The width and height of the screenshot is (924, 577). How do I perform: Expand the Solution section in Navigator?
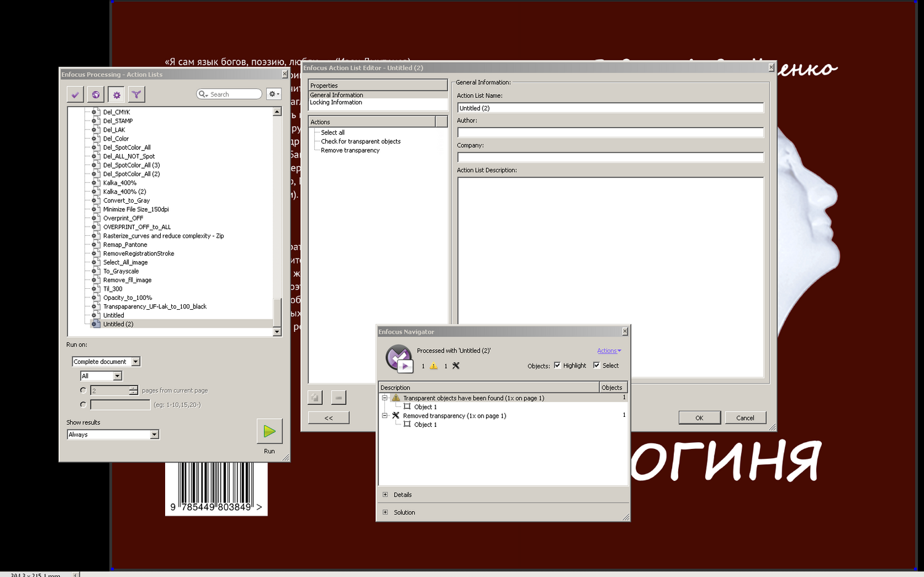tap(385, 512)
